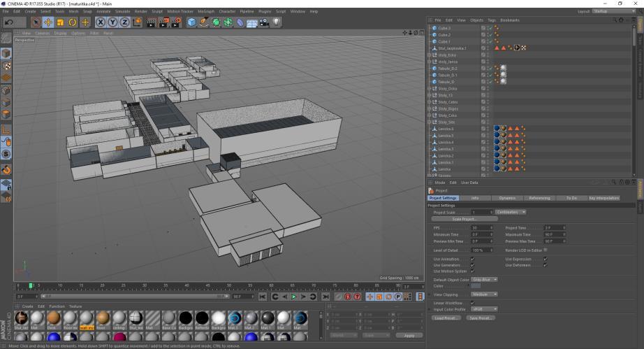Toggle Use Animation checkbox
This screenshot has height=349, width=644.
[472, 259]
